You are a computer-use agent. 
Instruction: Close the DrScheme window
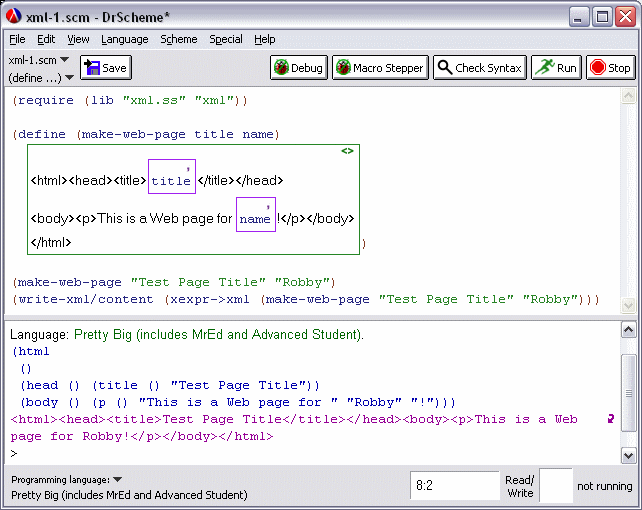pyautogui.click(x=626, y=17)
